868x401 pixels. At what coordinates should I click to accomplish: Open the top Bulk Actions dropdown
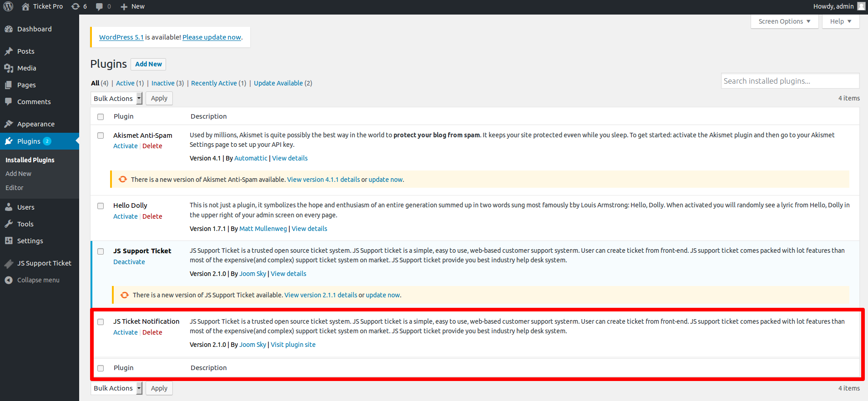point(116,98)
